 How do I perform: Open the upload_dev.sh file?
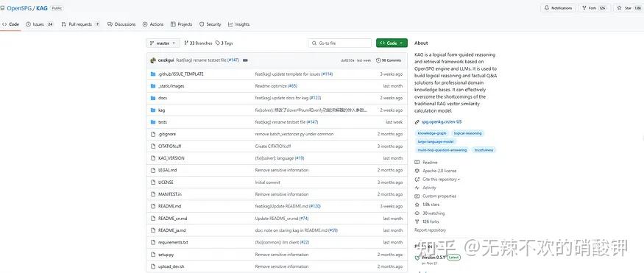point(171,266)
